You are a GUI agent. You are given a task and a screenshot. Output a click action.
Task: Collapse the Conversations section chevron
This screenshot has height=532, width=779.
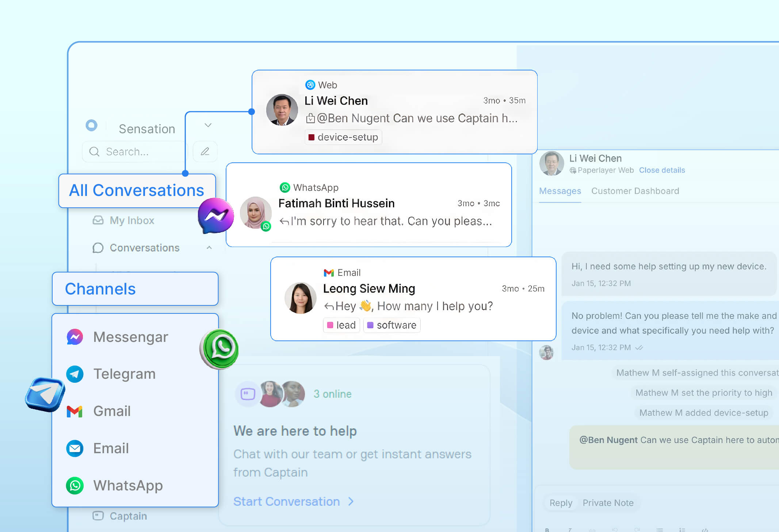pos(209,248)
